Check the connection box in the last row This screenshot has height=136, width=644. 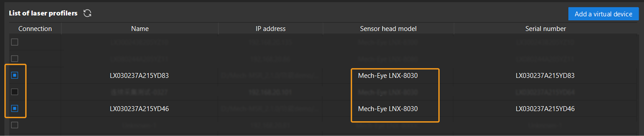coord(15,125)
